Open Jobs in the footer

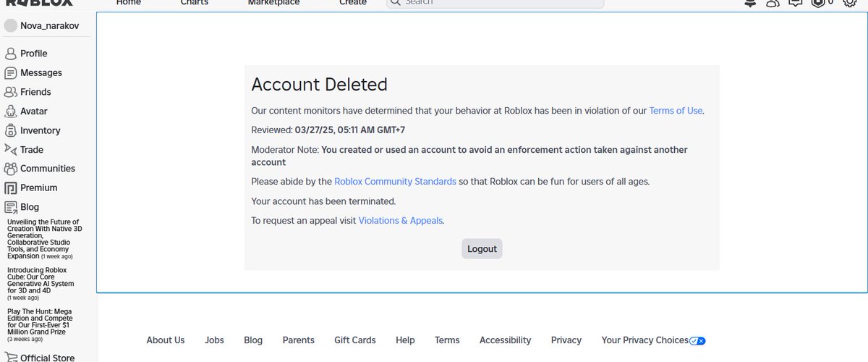pyautogui.click(x=214, y=340)
